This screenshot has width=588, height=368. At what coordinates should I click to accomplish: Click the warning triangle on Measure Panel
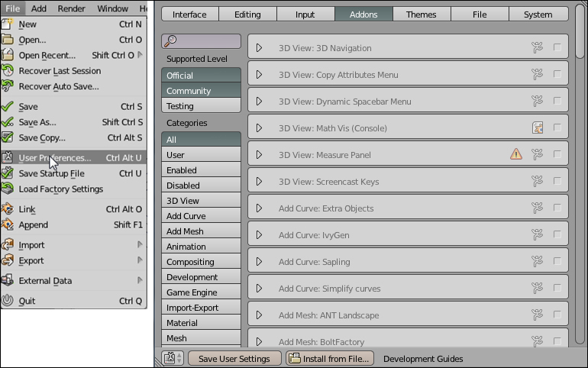click(x=516, y=154)
